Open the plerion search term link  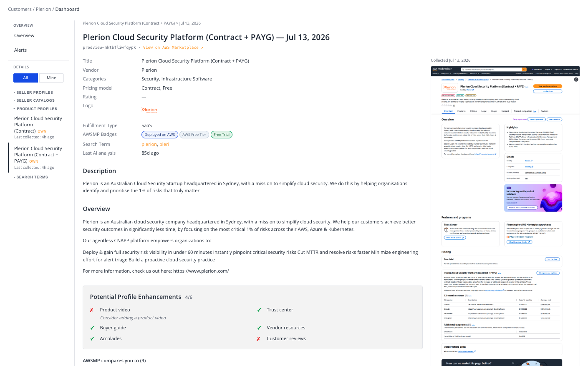pos(149,144)
